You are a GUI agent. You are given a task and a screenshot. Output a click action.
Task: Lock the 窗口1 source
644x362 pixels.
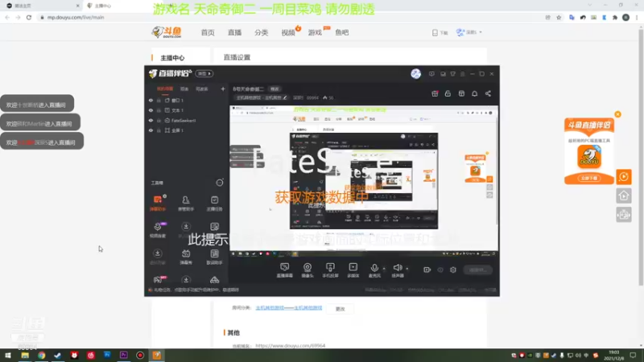click(159, 100)
